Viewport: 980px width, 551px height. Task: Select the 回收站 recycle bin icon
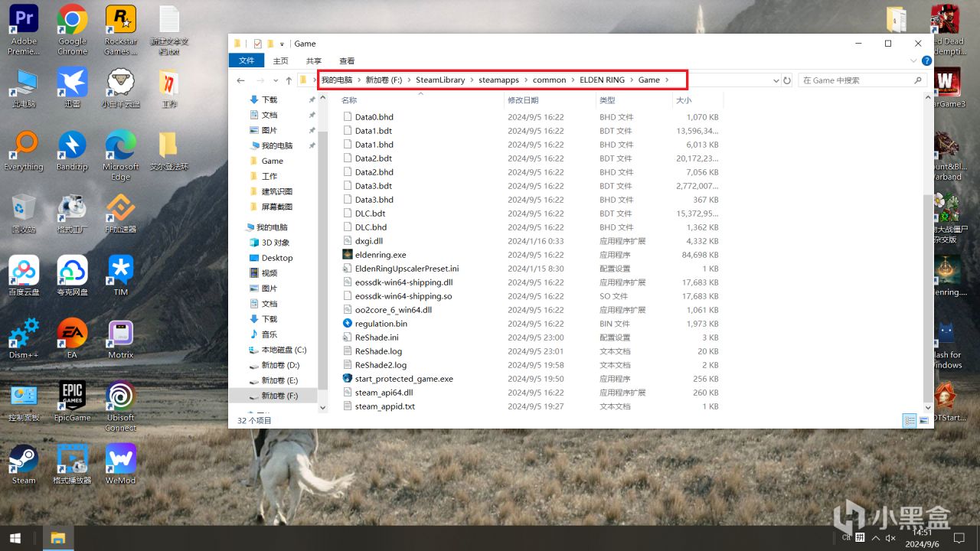24,213
